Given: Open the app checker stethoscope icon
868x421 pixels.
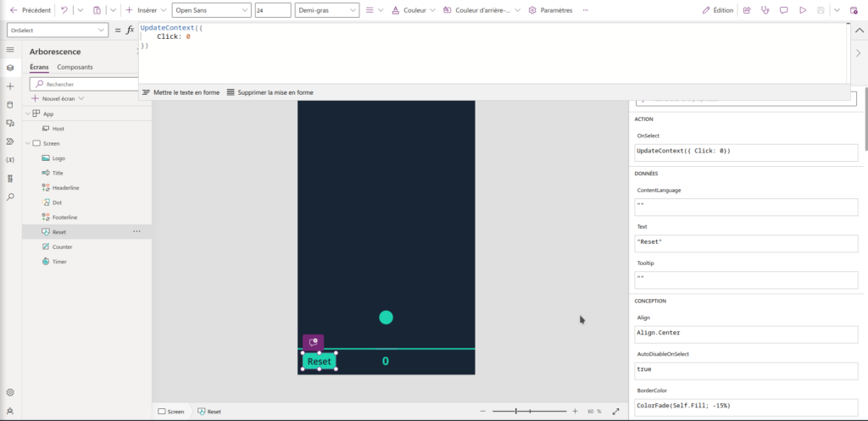Looking at the screenshot, I should 765,10.
